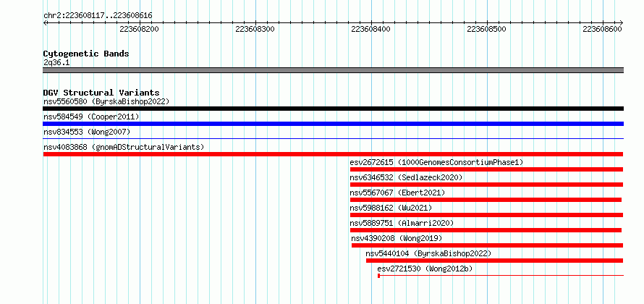The height and width of the screenshot is (304, 644).
Task: Open nsv834553 (Wong2007) variant label
Action: [87, 132]
